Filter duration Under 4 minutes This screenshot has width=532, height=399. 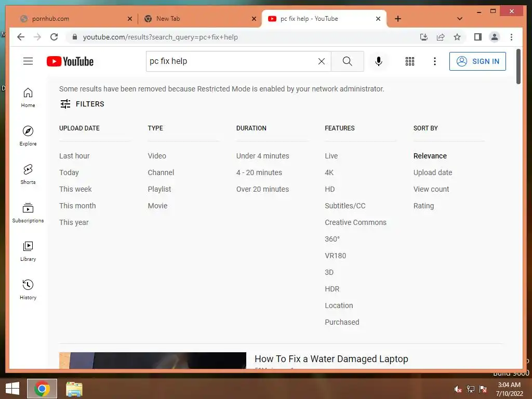click(x=262, y=156)
